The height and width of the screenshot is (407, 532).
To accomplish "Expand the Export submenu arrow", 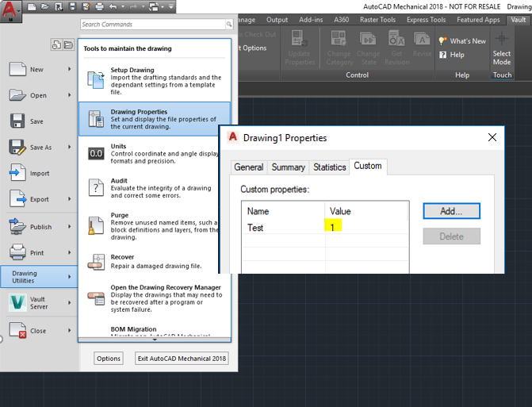I will tap(70, 199).
